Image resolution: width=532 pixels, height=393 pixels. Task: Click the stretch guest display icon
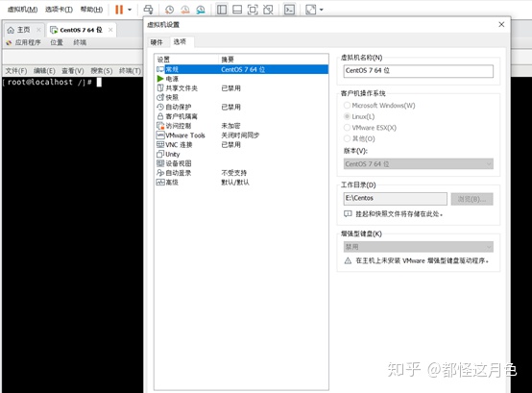point(311,10)
